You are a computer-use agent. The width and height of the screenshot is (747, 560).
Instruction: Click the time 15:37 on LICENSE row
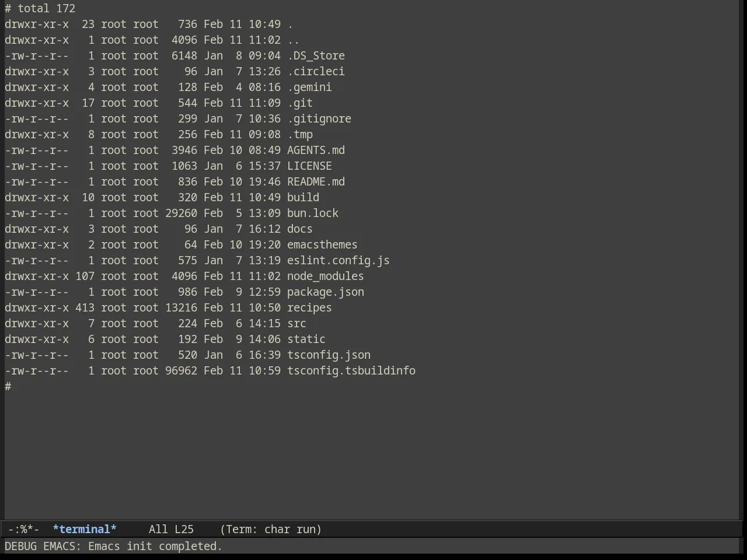pos(264,166)
